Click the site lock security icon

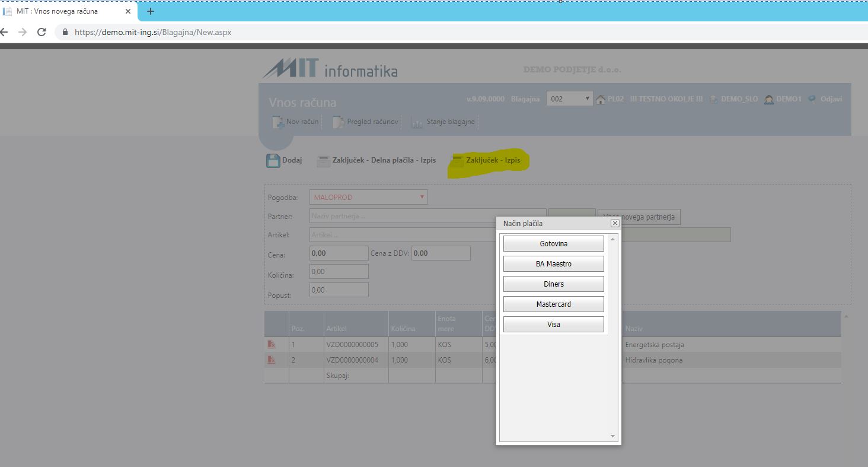[65, 32]
